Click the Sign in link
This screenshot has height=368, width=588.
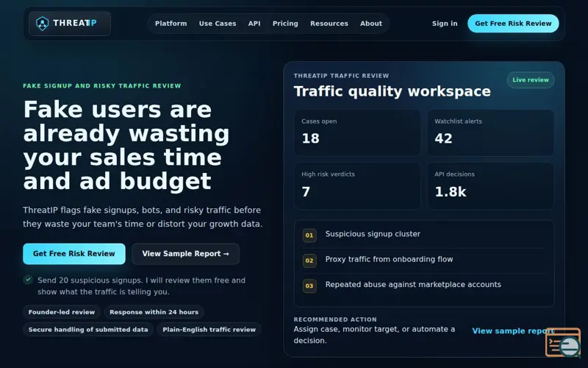click(445, 24)
